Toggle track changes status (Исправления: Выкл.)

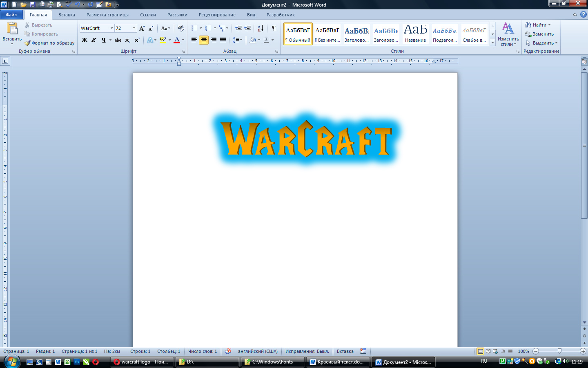click(x=307, y=351)
